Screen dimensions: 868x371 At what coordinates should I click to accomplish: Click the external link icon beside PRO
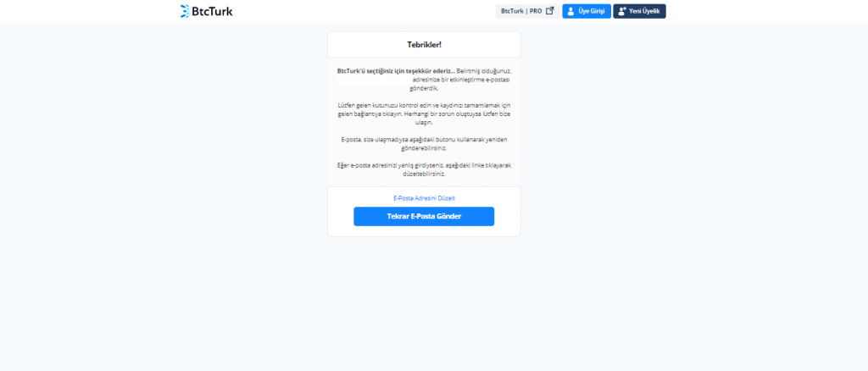[549, 10]
